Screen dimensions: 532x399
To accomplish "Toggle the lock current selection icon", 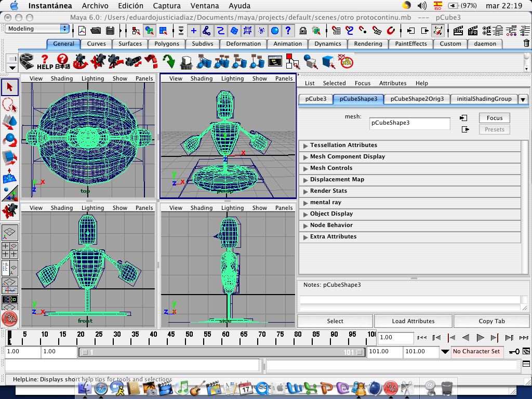I will [x=303, y=31].
